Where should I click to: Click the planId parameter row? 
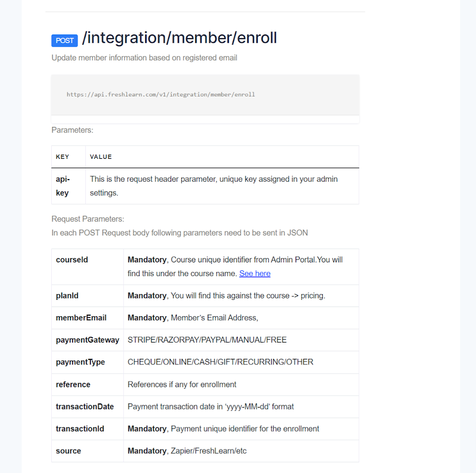(205, 295)
